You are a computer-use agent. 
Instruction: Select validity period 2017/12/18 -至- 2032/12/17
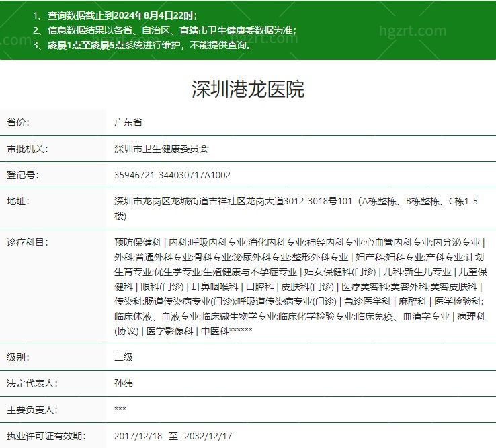(173, 437)
